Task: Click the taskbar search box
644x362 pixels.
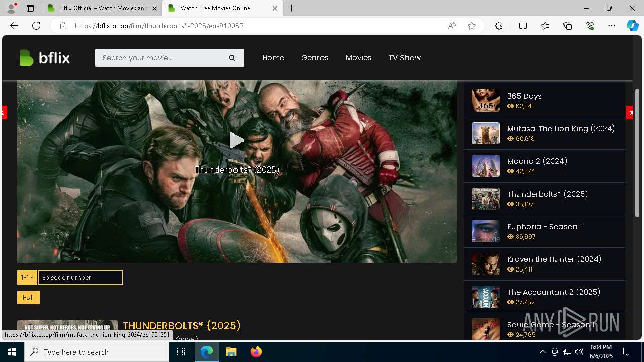Action: [97, 352]
